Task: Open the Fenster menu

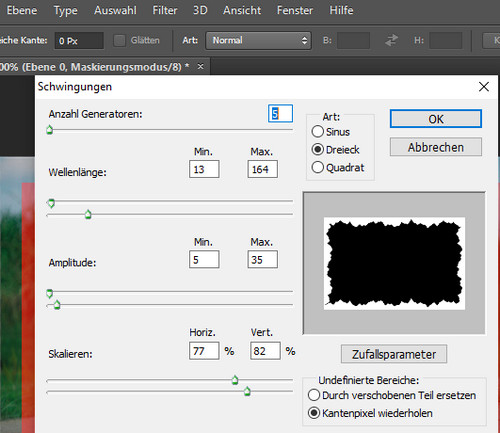Action: pyautogui.click(x=295, y=10)
